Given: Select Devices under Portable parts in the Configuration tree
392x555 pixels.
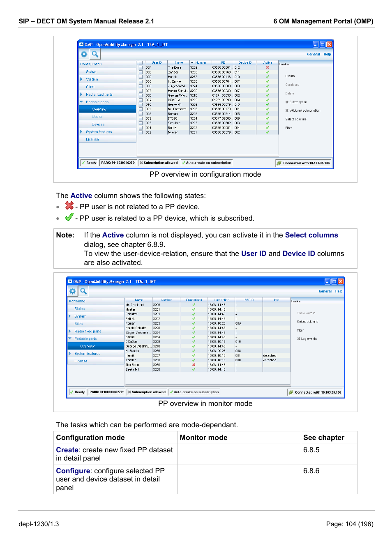Looking at the screenshot, I should pyautogui.click(x=98, y=124).
